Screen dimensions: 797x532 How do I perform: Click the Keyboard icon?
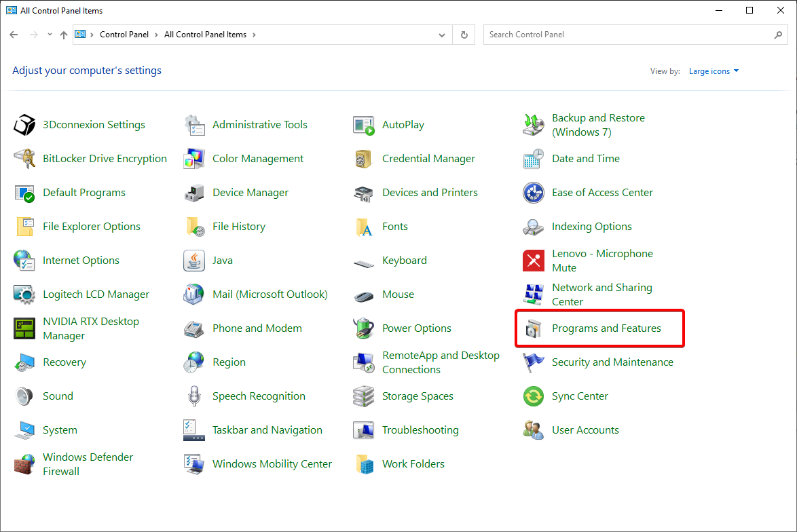click(x=364, y=263)
